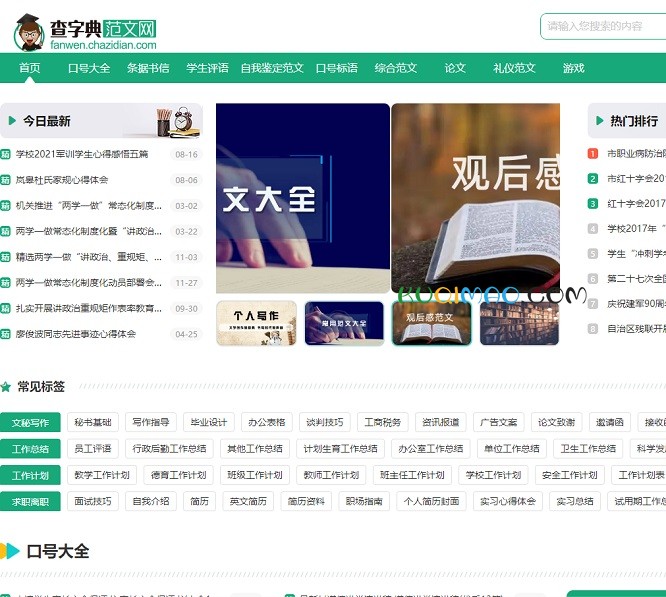Click the gray rank 4 badge
Viewport: 666px width, 597px height.
point(593,228)
